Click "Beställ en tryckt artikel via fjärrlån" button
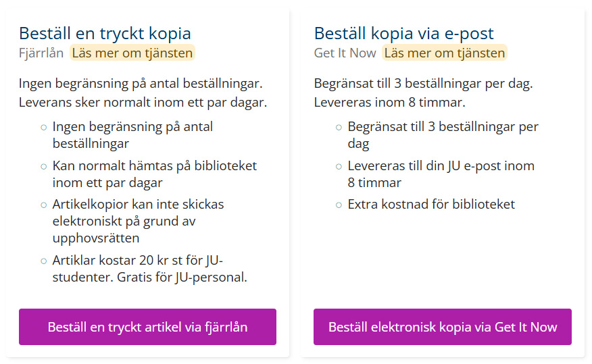The image size is (592, 364). (x=147, y=327)
